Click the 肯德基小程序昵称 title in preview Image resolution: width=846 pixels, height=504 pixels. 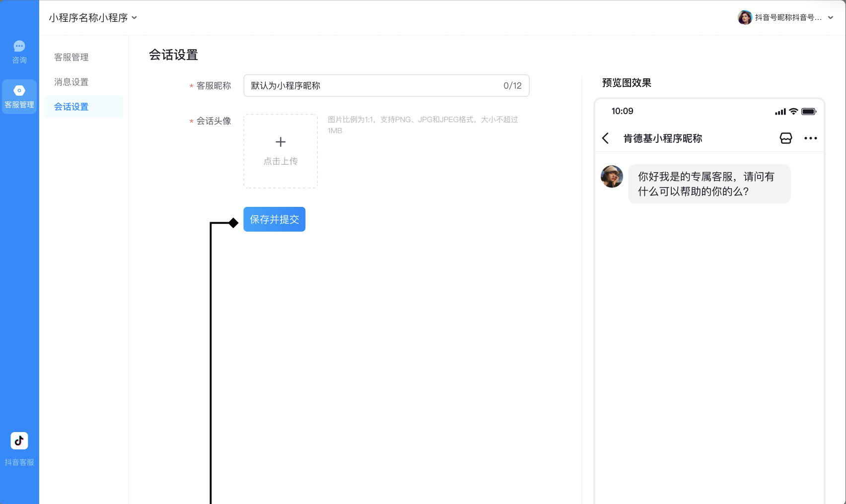click(x=662, y=138)
